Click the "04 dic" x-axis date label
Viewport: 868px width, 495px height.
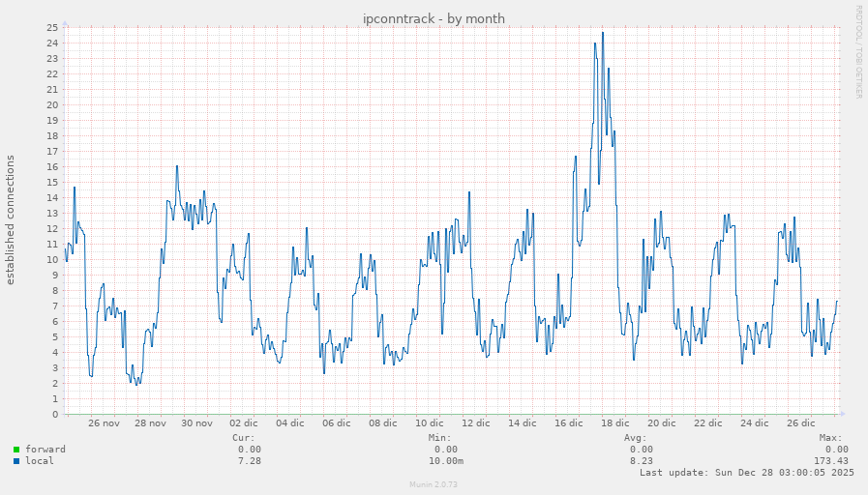pyautogui.click(x=290, y=423)
